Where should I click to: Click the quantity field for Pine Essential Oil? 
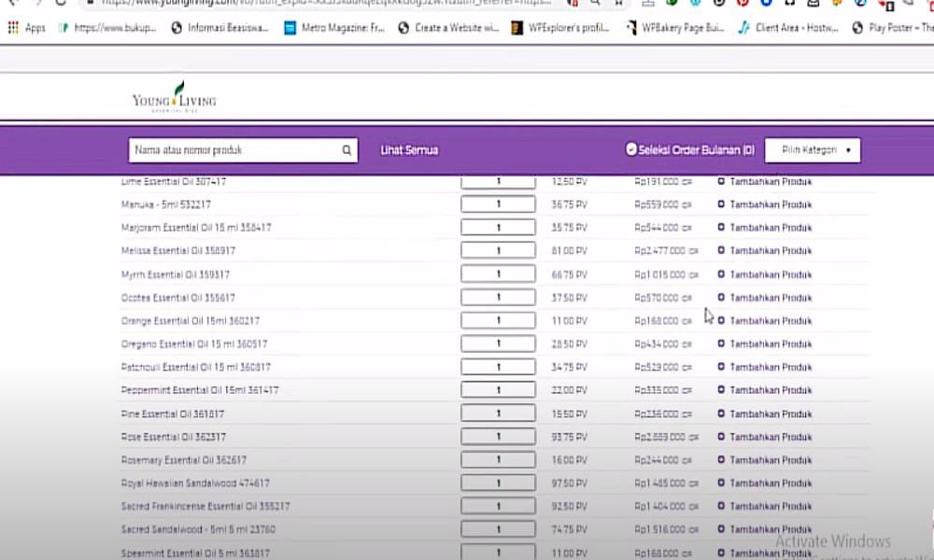498,413
